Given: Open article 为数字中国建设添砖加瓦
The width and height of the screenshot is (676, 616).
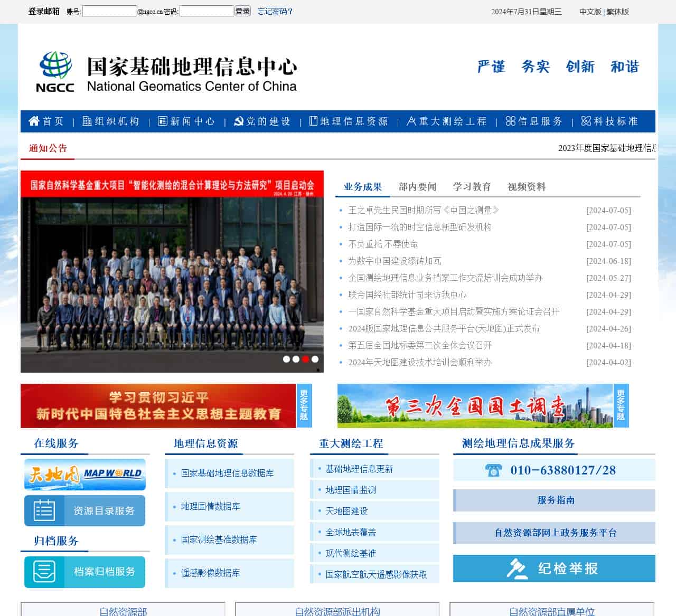Looking at the screenshot, I should coord(395,261).
